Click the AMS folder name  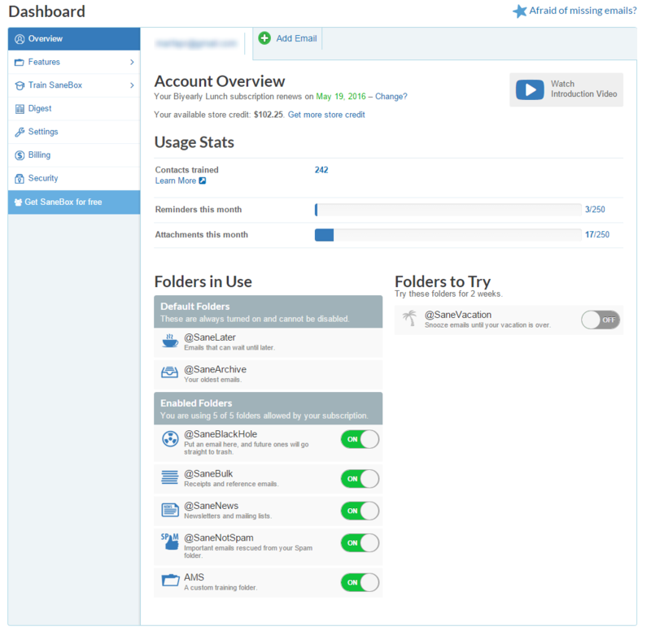coord(194,577)
